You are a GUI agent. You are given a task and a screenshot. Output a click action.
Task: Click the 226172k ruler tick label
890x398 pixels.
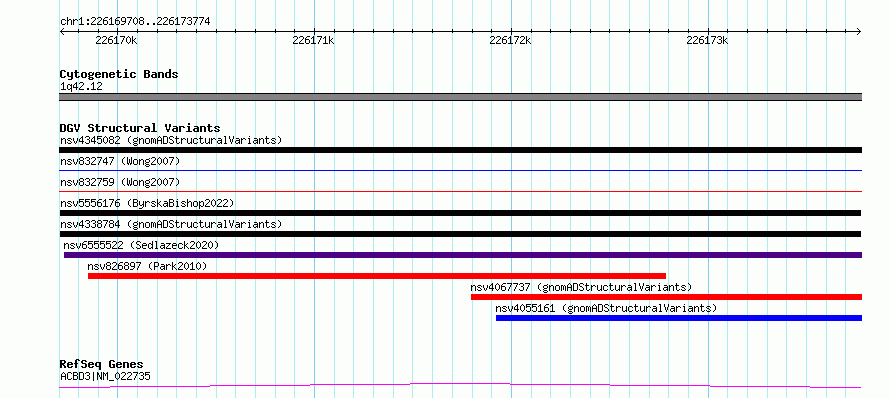(x=510, y=40)
